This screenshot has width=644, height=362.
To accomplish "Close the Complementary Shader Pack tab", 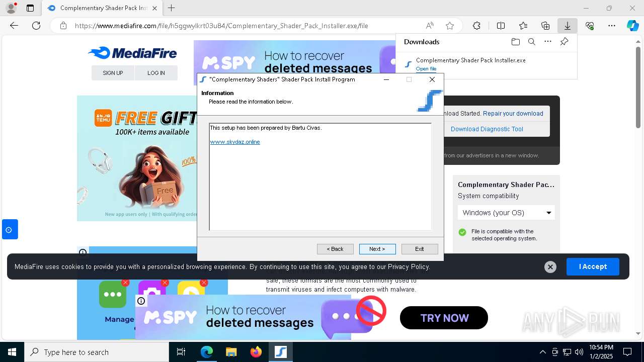I will 154,8.
